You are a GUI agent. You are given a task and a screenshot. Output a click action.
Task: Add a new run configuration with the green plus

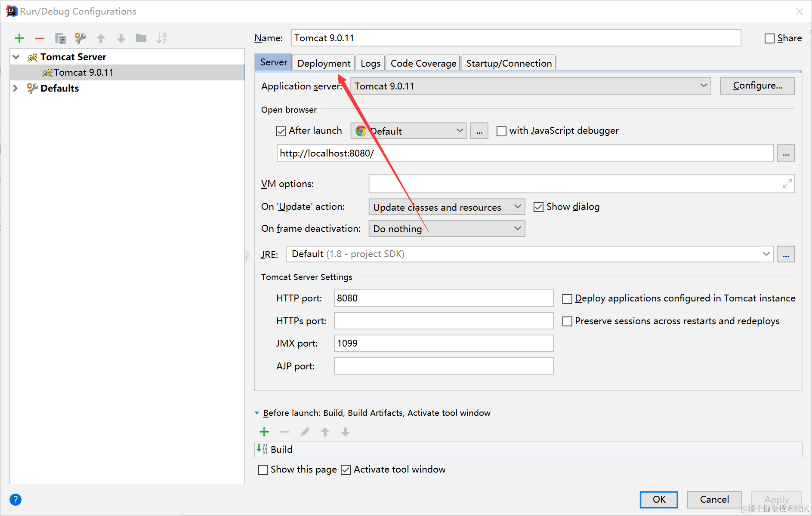[x=19, y=38]
